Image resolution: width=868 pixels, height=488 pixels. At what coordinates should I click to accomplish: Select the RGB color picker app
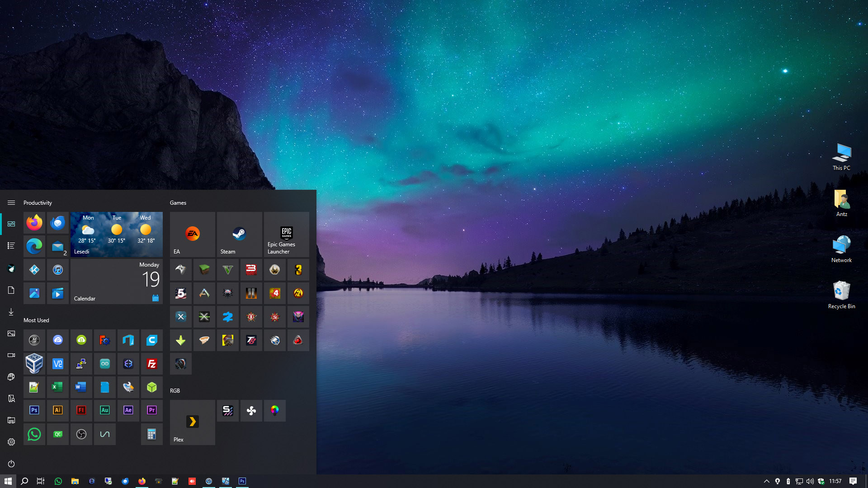pyautogui.click(x=275, y=410)
